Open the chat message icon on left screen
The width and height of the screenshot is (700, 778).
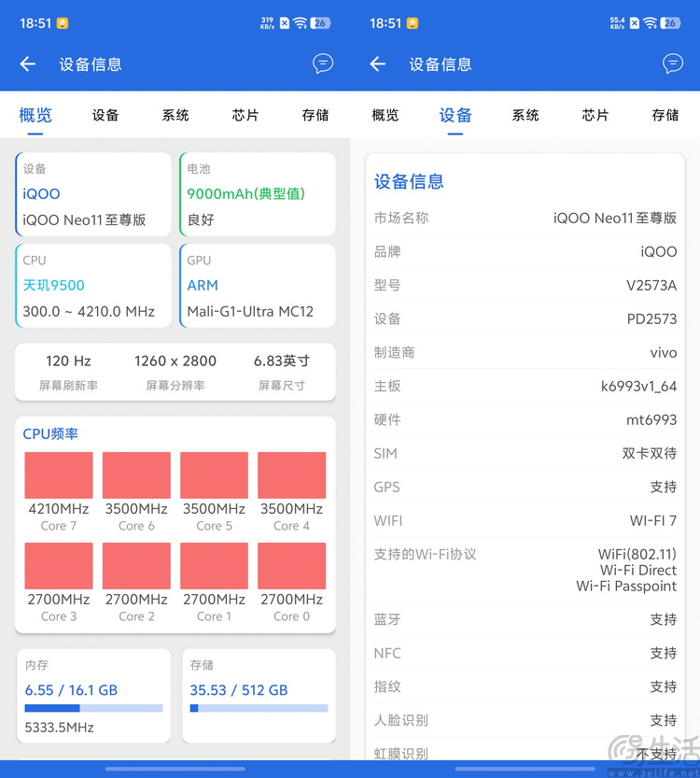(x=323, y=64)
